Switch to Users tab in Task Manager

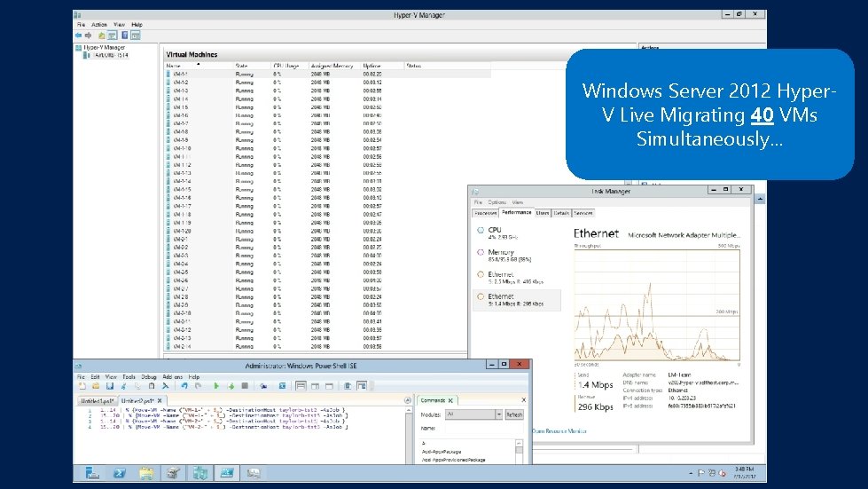(543, 213)
